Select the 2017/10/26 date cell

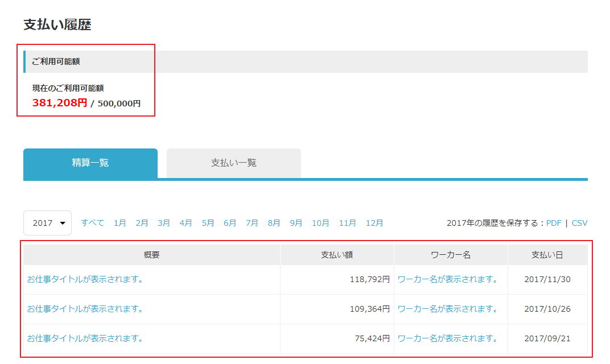point(547,309)
